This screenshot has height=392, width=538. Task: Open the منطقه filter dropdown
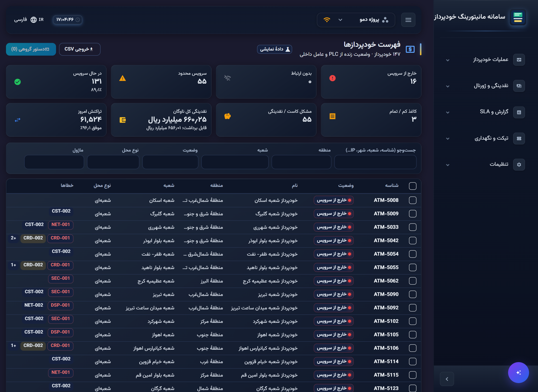(x=301, y=162)
